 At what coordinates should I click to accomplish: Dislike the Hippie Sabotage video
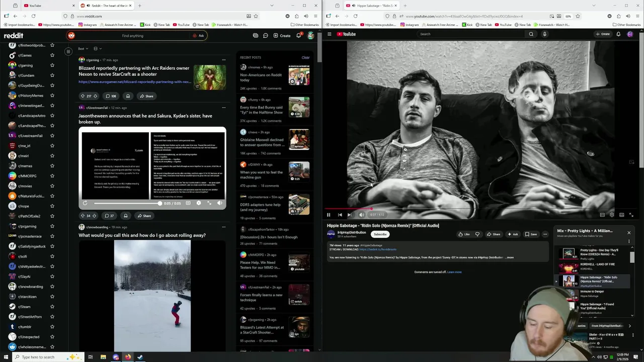[477, 234]
